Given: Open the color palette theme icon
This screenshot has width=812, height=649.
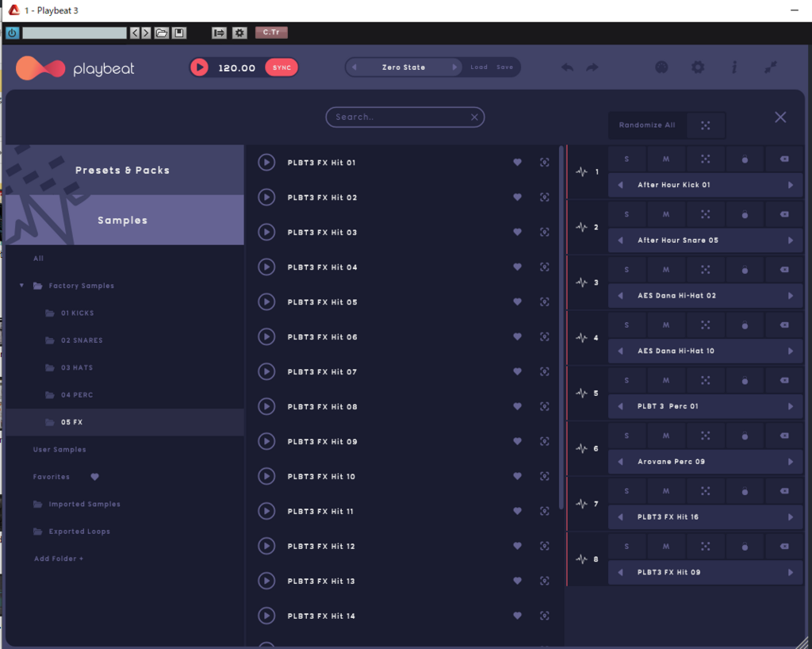Looking at the screenshot, I should click(661, 67).
